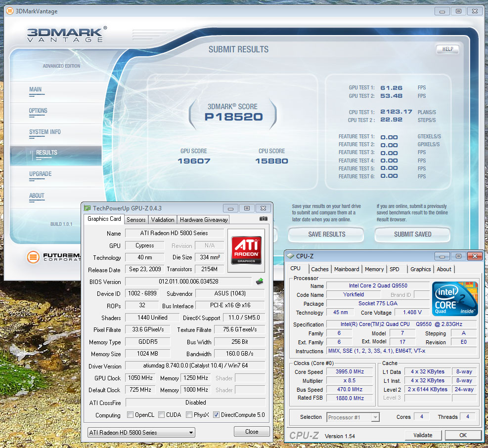Click the SUBMIT SAVED button

412,235
